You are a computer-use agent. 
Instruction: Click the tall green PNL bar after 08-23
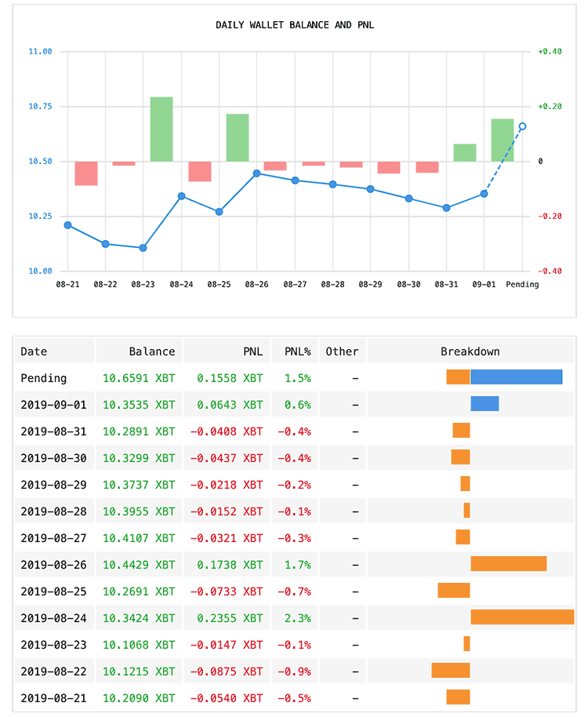pos(162,129)
